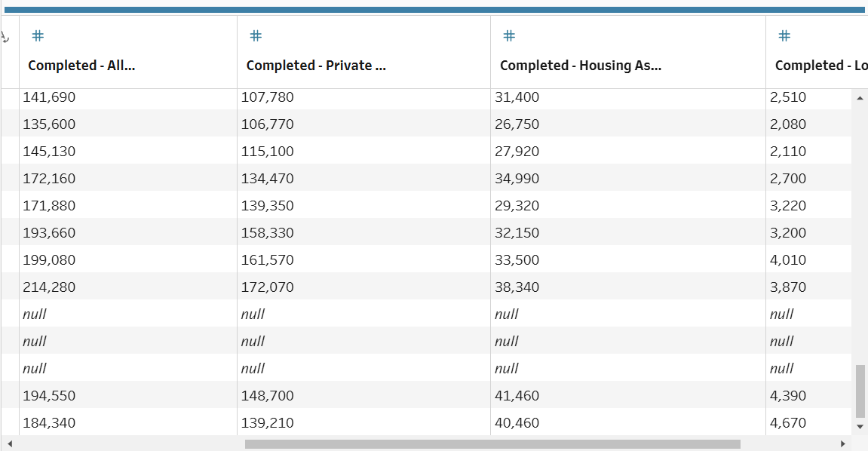The image size is (868, 451).
Task: Click the number type icon above Completed - All
Action: pyautogui.click(x=38, y=35)
